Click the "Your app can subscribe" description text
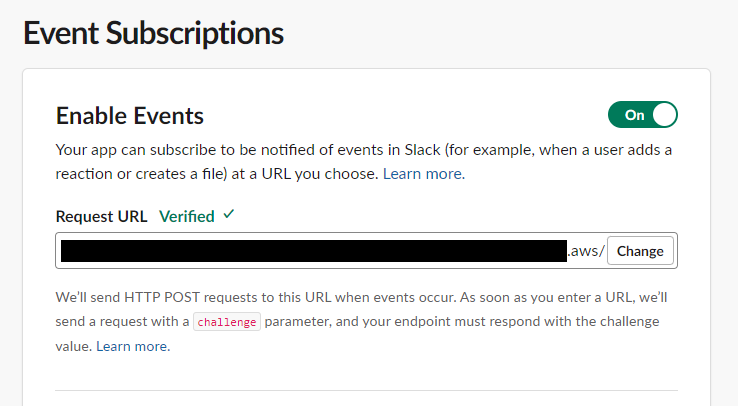Image resolution: width=738 pixels, height=406 pixels. [x=363, y=150]
